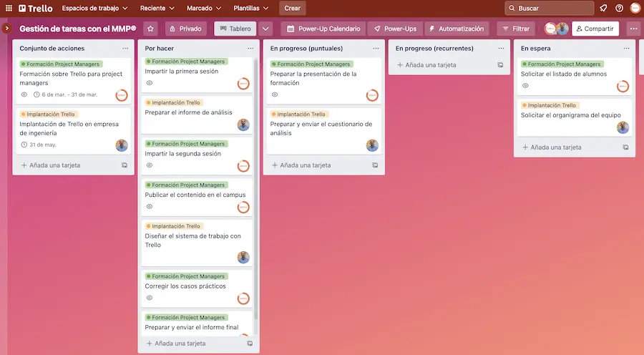644x355 pixels.
Task: Click orange Implantación Trello label on Solicitar el organigrama
Action: pos(550,105)
